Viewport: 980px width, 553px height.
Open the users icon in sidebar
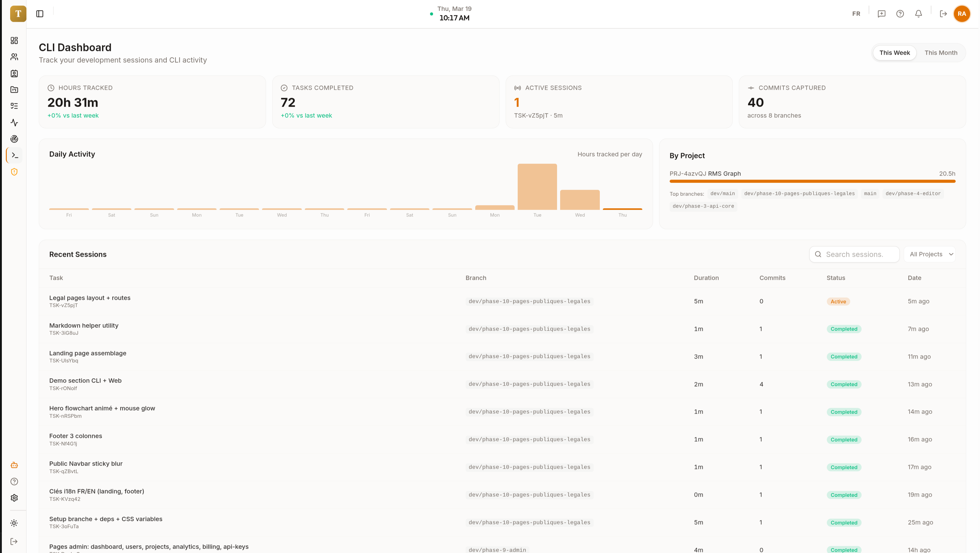tap(14, 57)
